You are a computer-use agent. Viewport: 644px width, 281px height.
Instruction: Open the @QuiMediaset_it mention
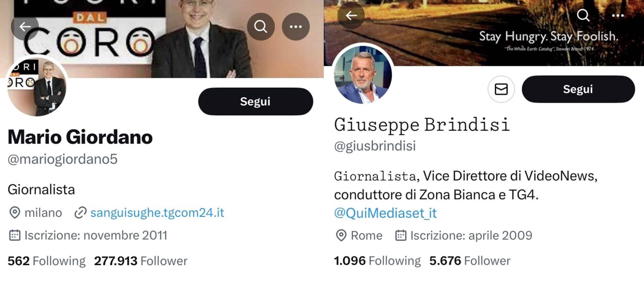[385, 213]
